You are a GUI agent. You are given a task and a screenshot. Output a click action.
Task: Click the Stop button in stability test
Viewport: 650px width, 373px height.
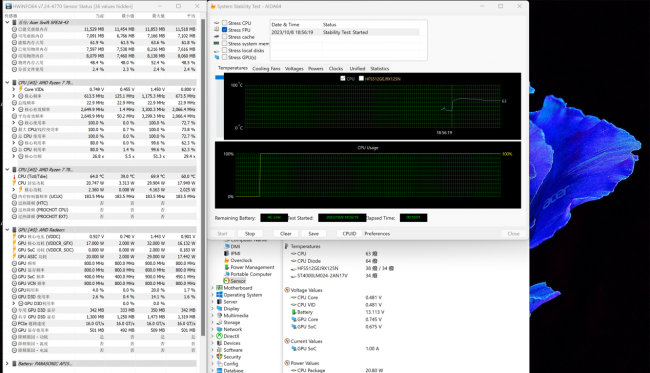(250, 234)
